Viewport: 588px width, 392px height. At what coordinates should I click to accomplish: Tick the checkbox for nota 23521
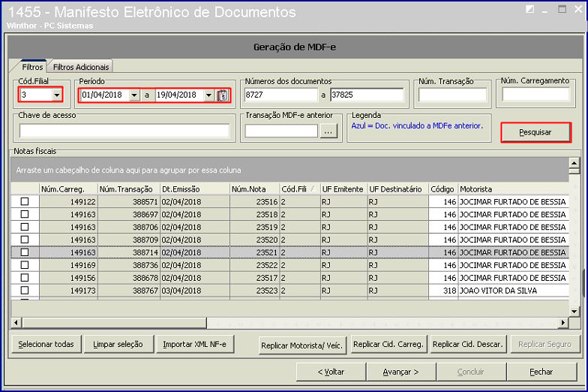pos(25,252)
